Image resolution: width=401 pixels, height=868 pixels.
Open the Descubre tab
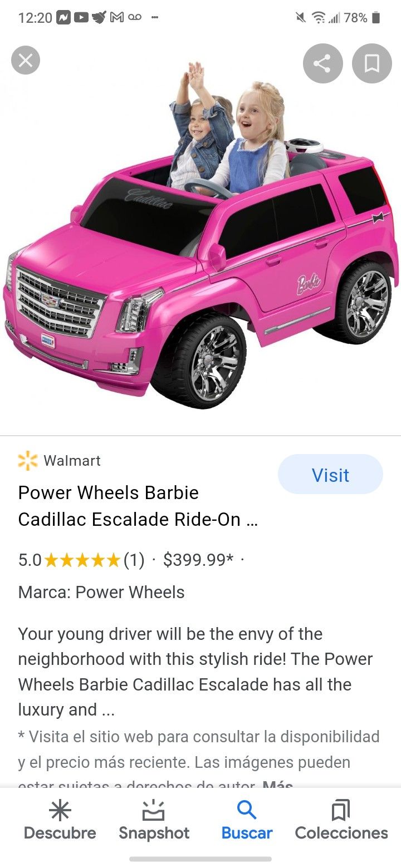(60, 820)
